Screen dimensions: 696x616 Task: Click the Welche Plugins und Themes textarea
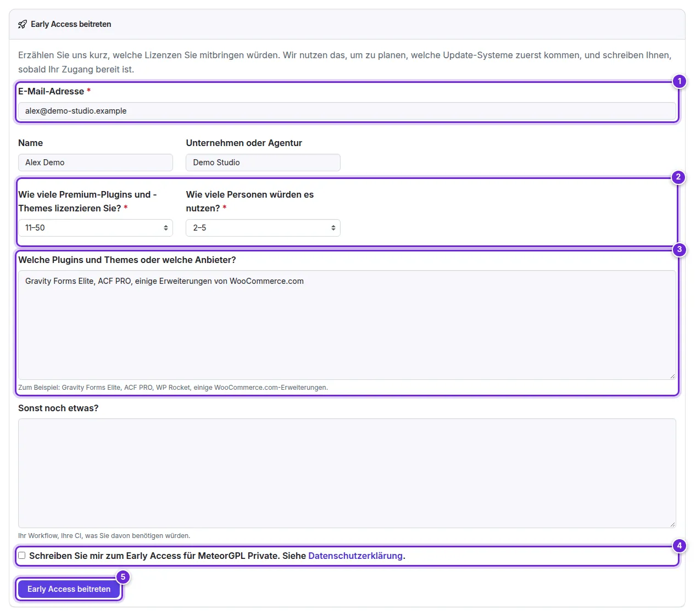pyautogui.click(x=347, y=325)
